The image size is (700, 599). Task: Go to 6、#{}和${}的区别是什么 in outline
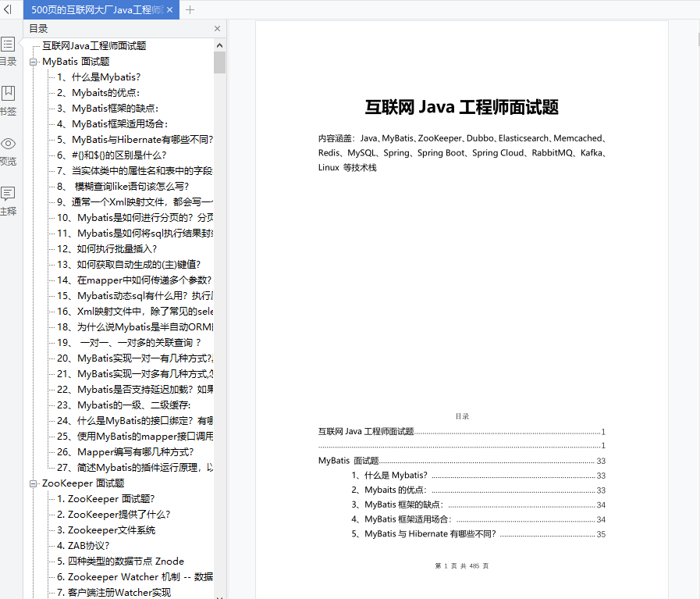pos(112,155)
